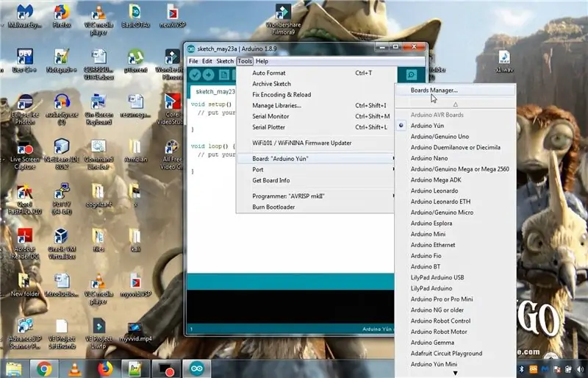Open the Help menu
Image resolution: width=588 pixels, height=378 pixels.
point(262,61)
